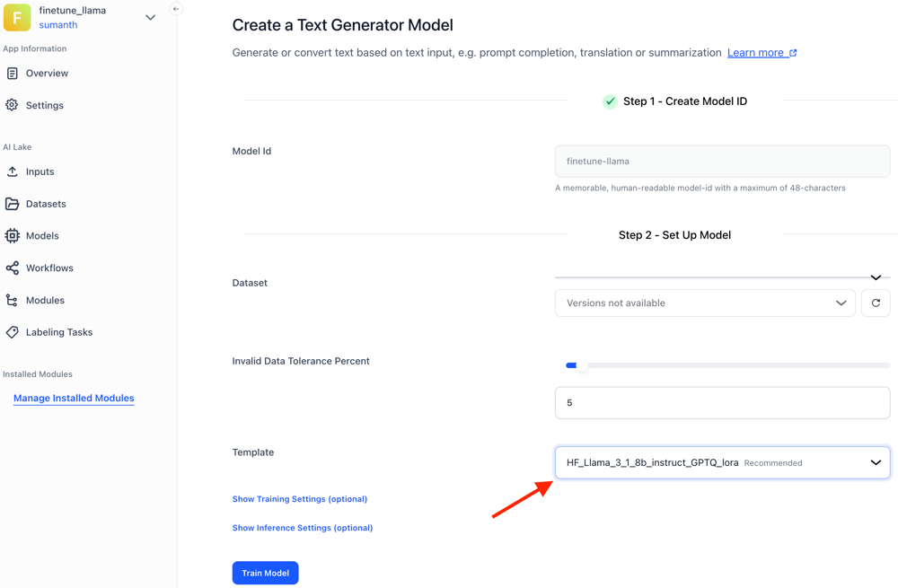Screen dimensions: 898x588
Task: Click the Inputs upload icon
Action: point(13,171)
